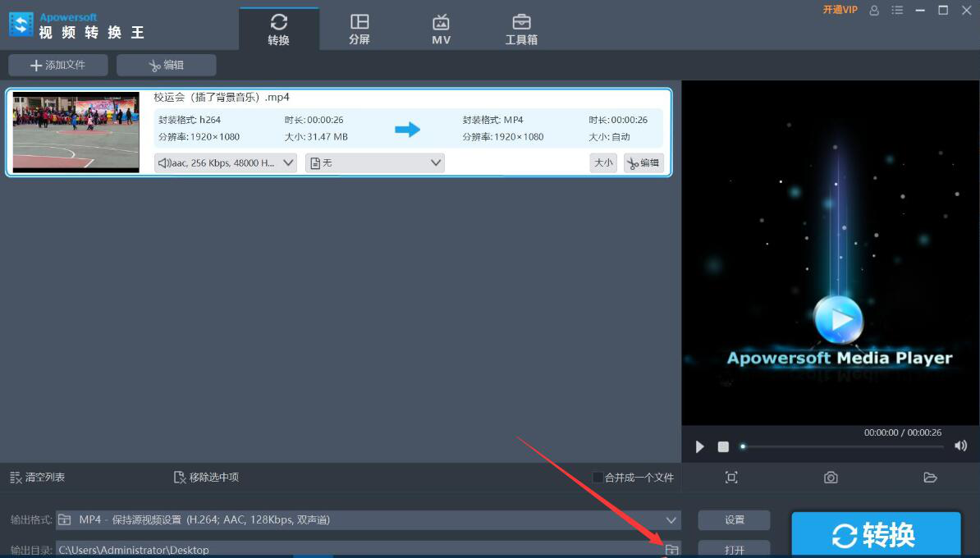This screenshot has height=558, width=980.
Task: Open the user account icon
Action: [x=874, y=10]
